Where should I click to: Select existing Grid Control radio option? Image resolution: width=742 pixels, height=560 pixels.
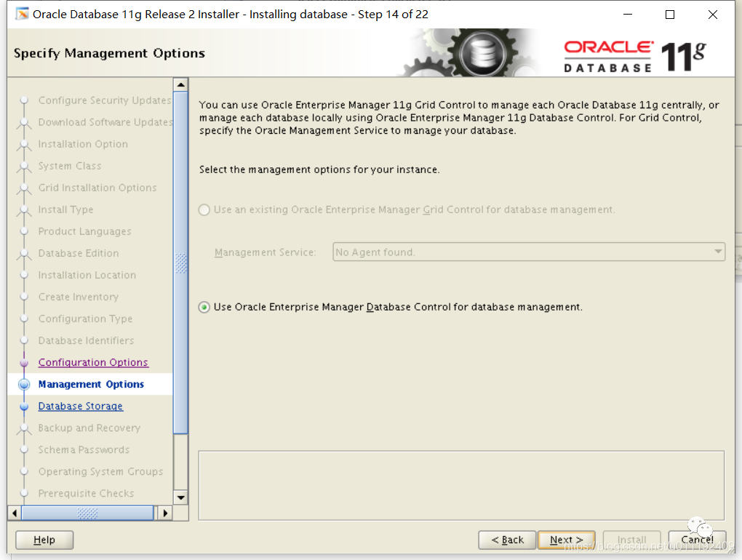pyautogui.click(x=204, y=210)
